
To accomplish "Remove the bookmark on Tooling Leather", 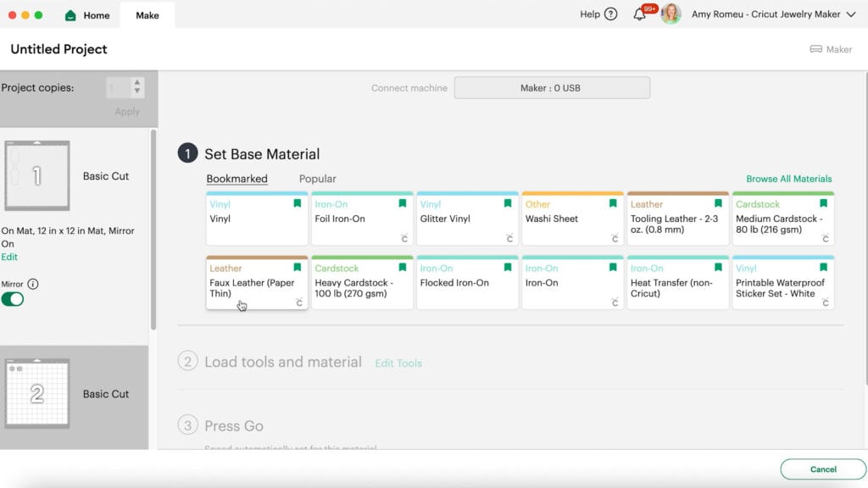I will 718,203.
